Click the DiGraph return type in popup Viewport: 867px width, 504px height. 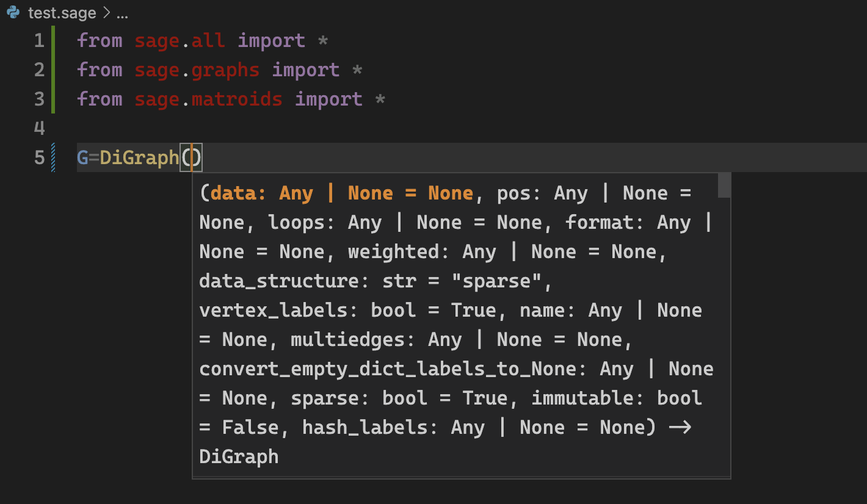(239, 457)
